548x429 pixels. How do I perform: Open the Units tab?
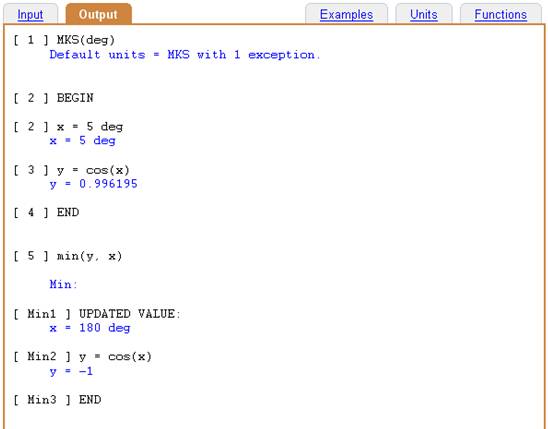tap(424, 15)
